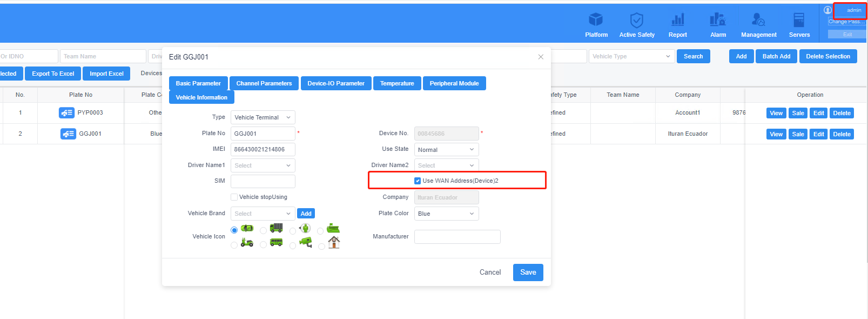The width and height of the screenshot is (868, 319).
Task: Click the Add button in the toolbar
Action: coord(741,56)
